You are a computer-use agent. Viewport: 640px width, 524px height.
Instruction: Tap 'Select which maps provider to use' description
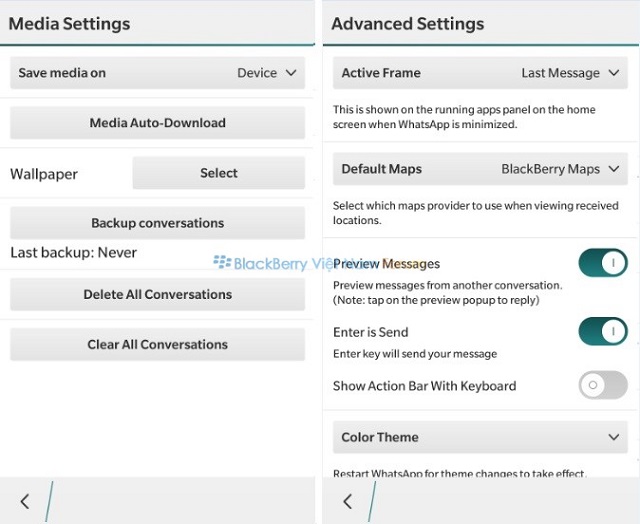coord(476,213)
